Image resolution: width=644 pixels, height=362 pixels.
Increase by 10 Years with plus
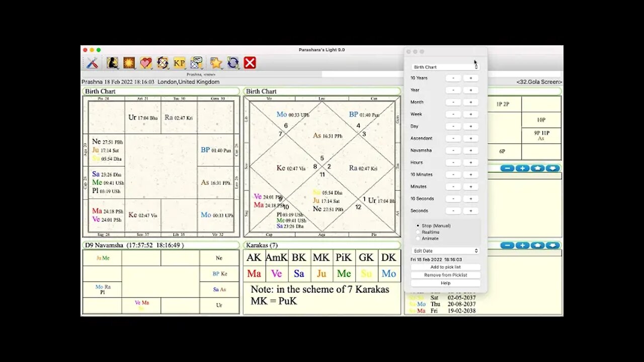coord(471,78)
